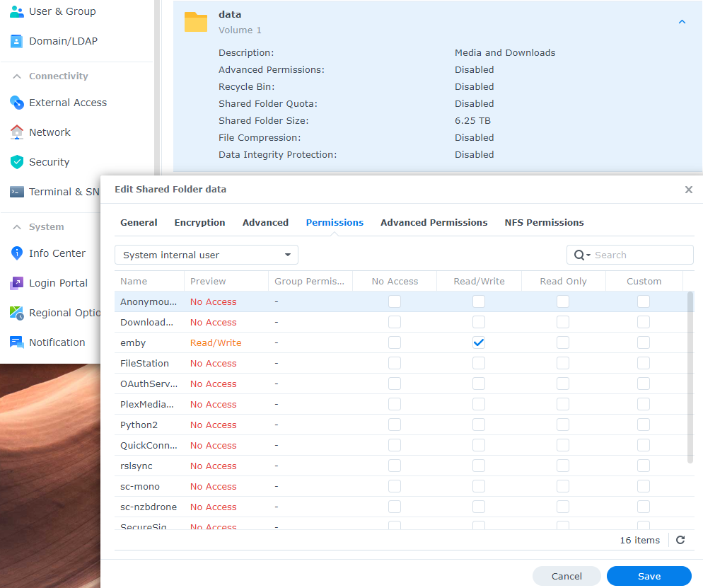Image resolution: width=703 pixels, height=588 pixels.
Task: Uncheck Read/Write for emby user
Action: tap(479, 342)
